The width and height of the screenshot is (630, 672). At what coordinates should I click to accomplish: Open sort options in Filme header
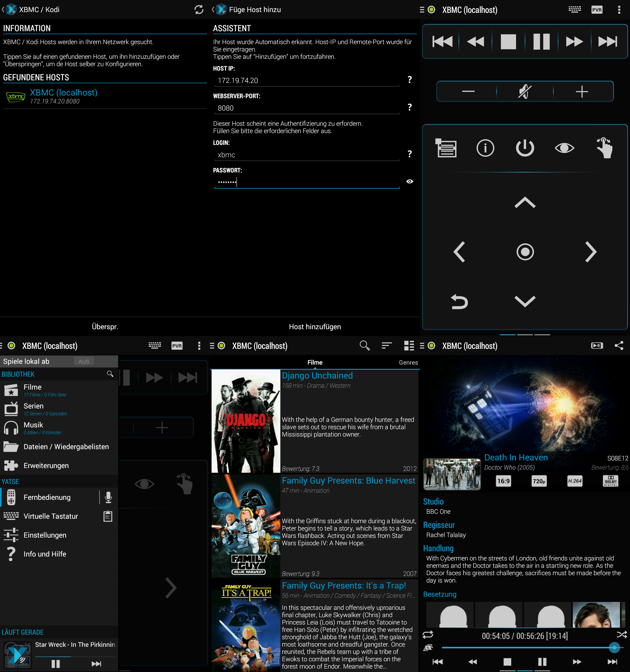click(x=387, y=345)
